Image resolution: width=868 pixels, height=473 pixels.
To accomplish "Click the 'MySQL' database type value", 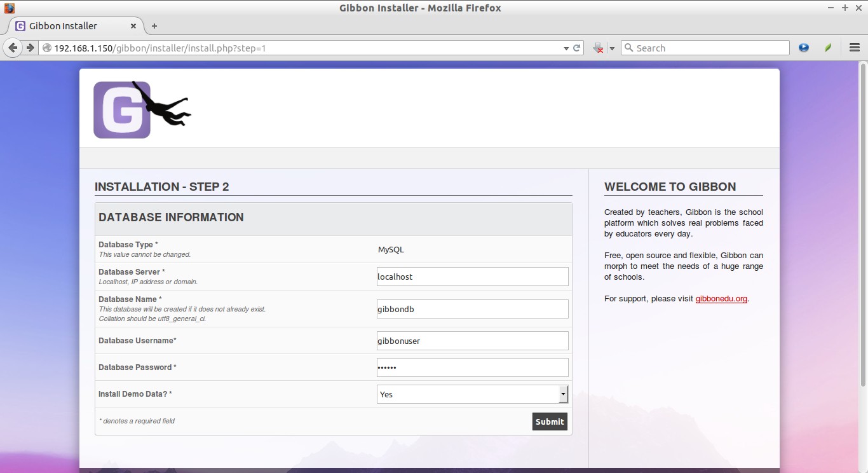I will pos(391,249).
